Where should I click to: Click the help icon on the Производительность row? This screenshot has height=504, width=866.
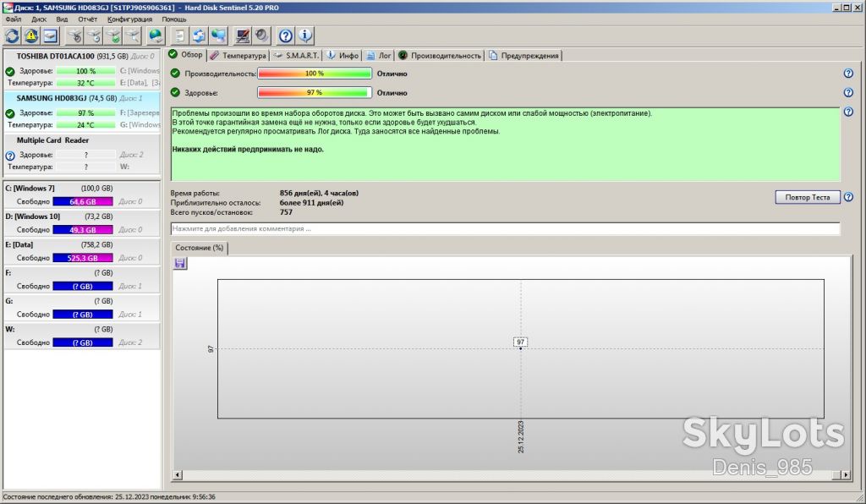click(x=849, y=74)
